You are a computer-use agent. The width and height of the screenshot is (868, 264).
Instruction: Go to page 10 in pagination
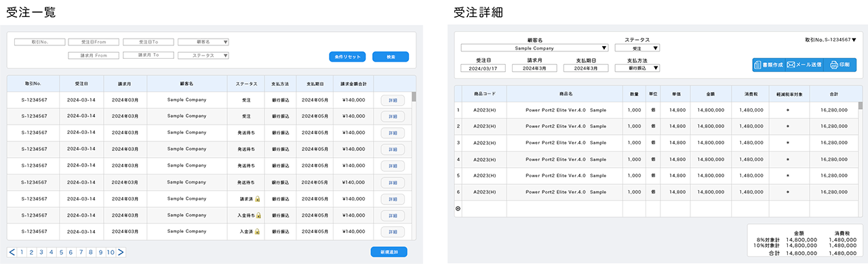(111, 252)
